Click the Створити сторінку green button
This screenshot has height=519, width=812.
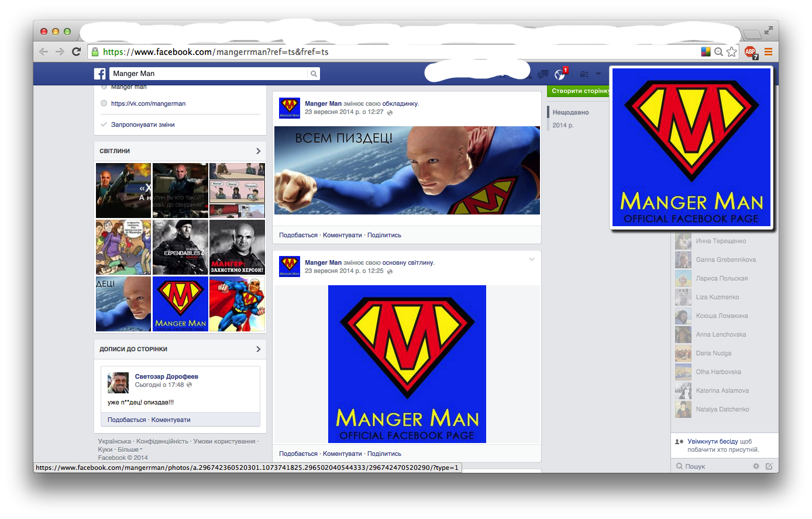pos(578,91)
